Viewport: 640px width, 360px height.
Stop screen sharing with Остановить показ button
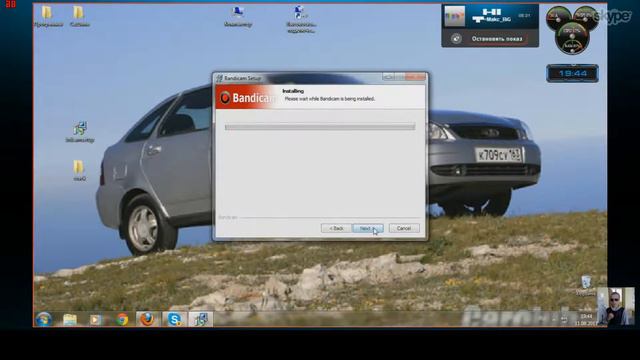[x=497, y=39]
